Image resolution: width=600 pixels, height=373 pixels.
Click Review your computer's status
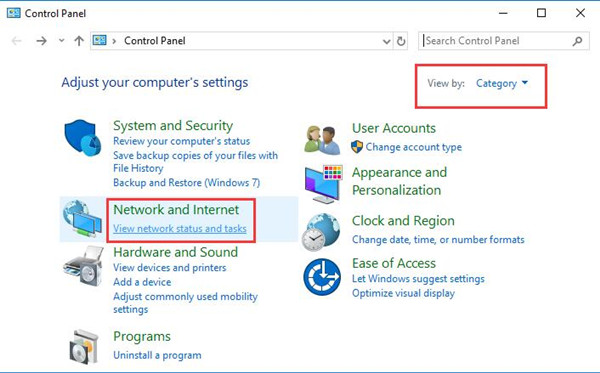pos(181,141)
